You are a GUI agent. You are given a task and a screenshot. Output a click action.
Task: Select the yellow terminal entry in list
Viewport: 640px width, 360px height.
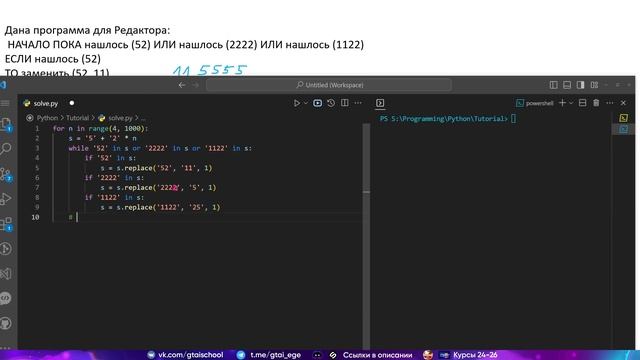coord(623,118)
